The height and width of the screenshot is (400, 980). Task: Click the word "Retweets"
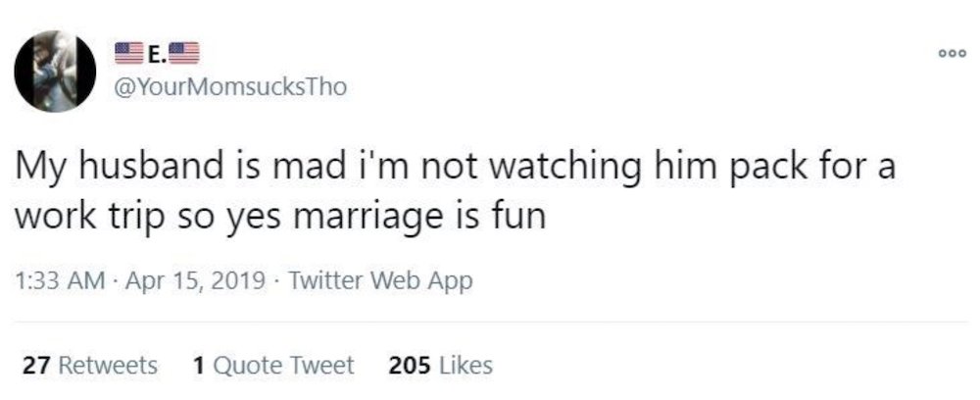coord(108,365)
